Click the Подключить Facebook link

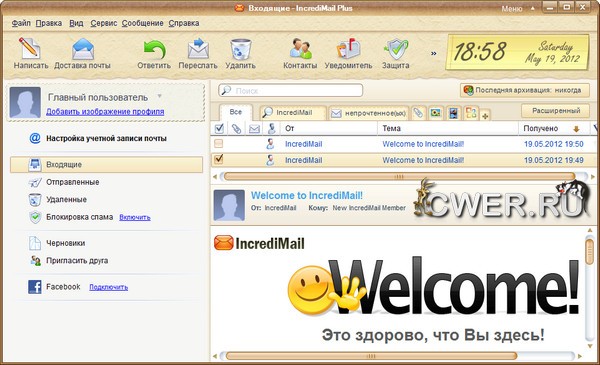tap(109, 287)
